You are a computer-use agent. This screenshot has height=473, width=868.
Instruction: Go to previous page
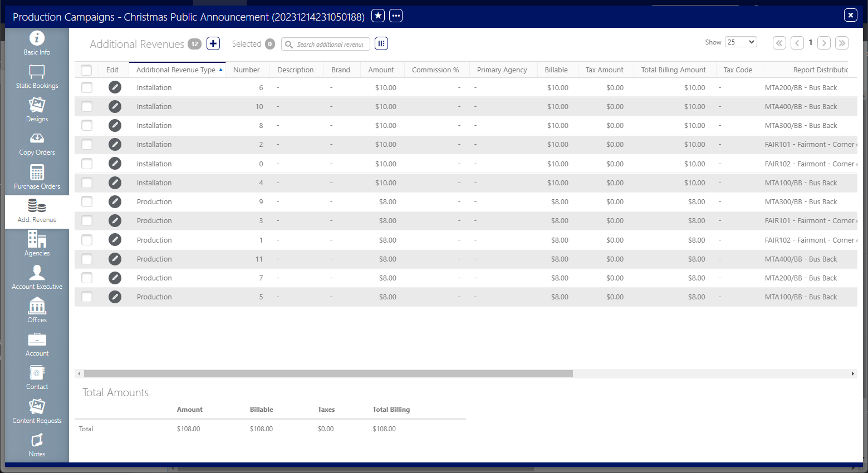[x=797, y=43]
